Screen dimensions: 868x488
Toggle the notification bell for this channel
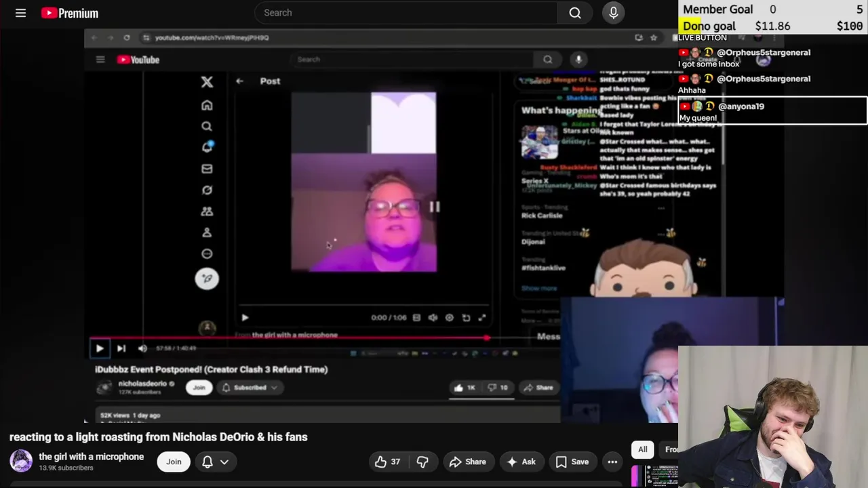pos(208,462)
